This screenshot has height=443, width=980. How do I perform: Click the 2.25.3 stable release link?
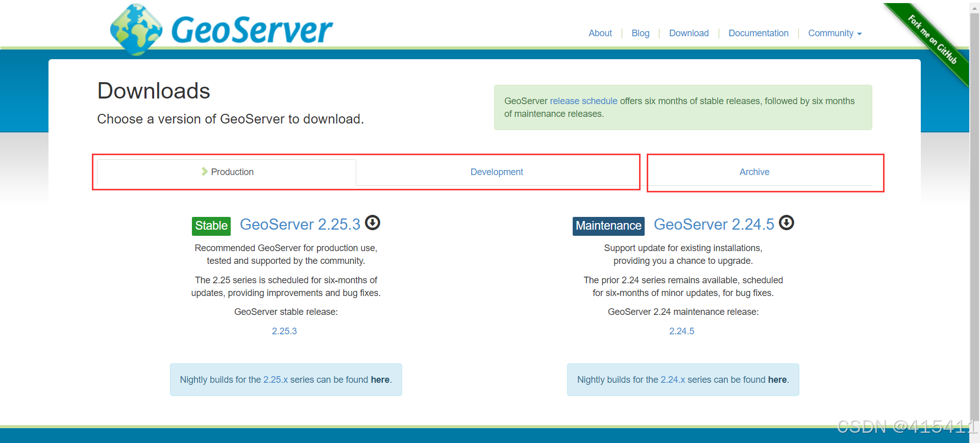pyautogui.click(x=284, y=331)
